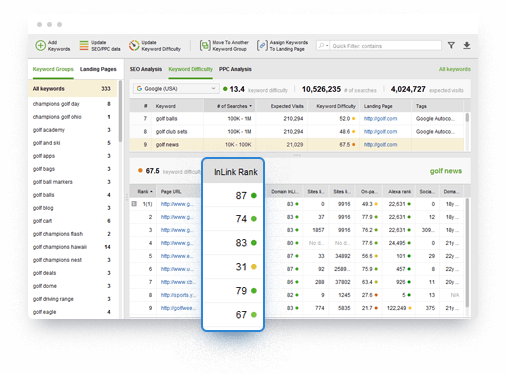Click the All keywords link at top right

(x=455, y=69)
